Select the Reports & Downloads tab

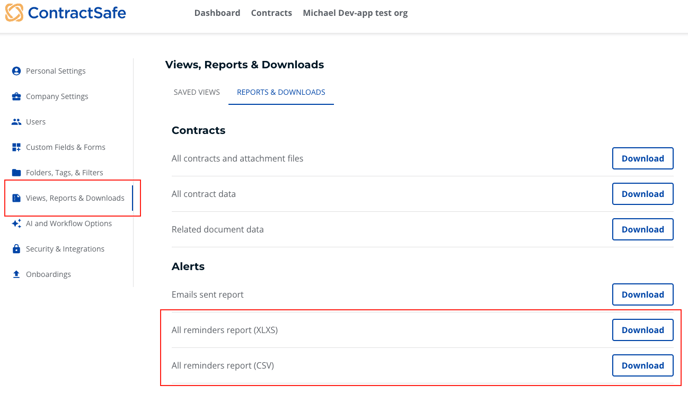tap(281, 92)
